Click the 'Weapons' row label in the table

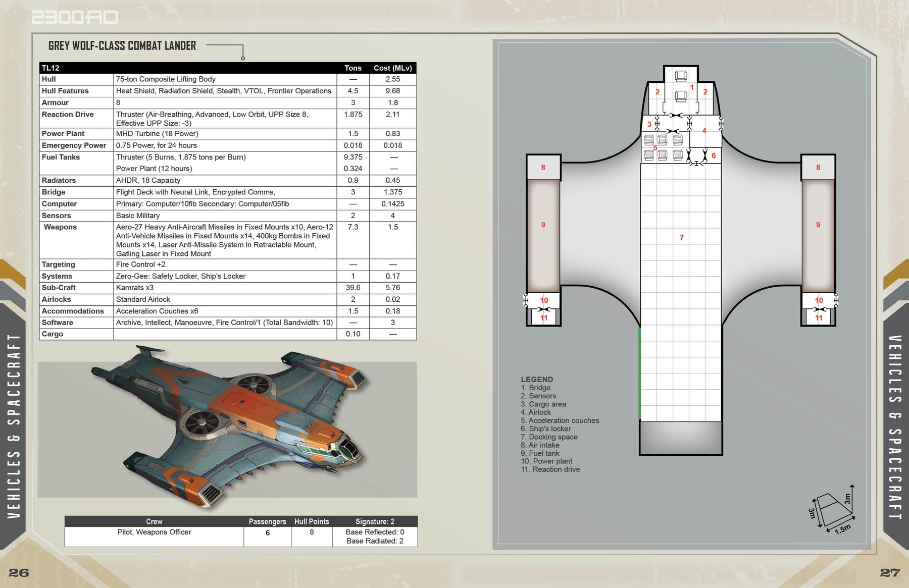coord(60,227)
